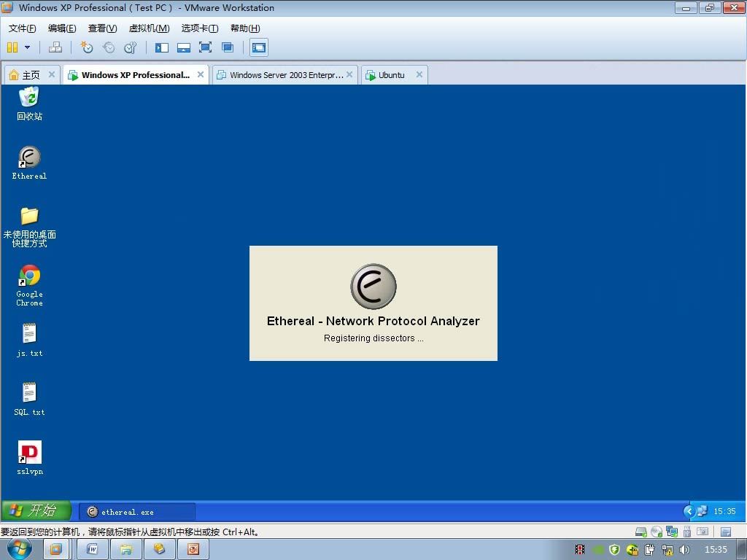Send Ctrl+Alt+Del to the virtual machine
Screen dimensions: 747x560
[x=55, y=47]
